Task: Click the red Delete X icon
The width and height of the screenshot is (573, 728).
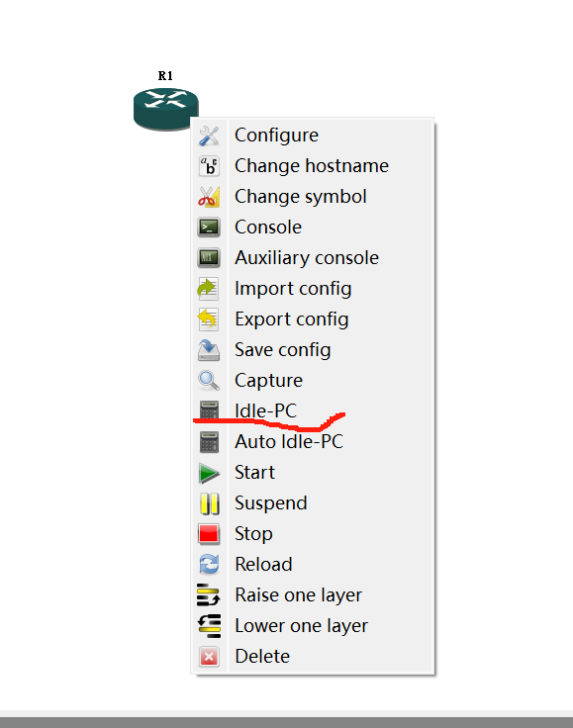Action: click(209, 657)
